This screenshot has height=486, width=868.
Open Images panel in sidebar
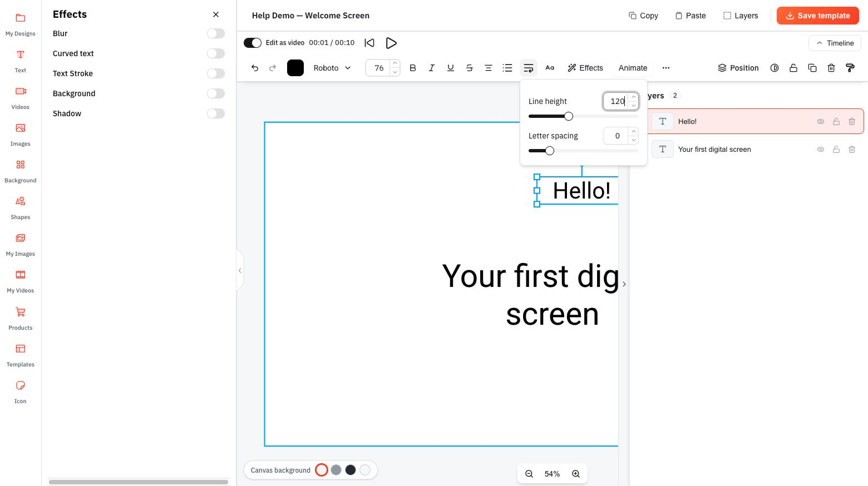click(x=21, y=135)
